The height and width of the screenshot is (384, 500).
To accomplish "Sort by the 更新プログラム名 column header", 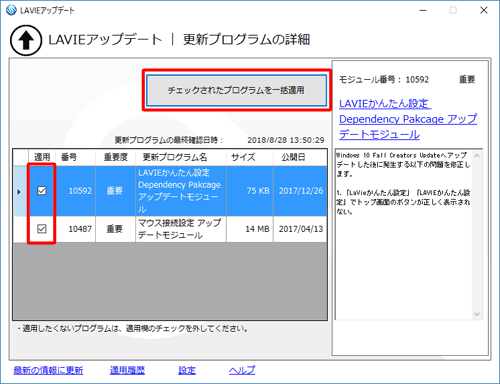I will click(x=181, y=157).
